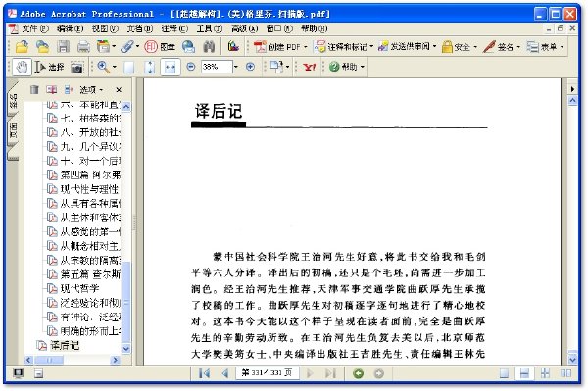Screen dimensions: 588x391
Task: Delete selected bookmark with trash icon
Action: [34, 89]
